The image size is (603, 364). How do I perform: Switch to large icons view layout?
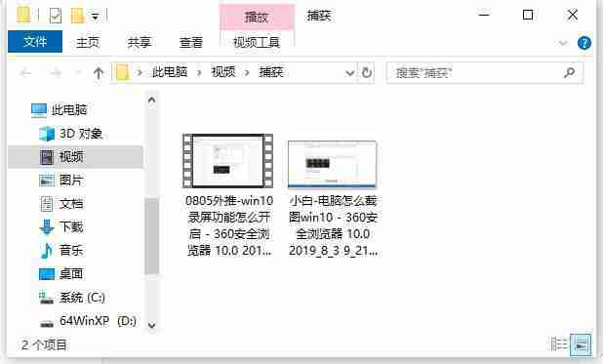click(581, 344)
